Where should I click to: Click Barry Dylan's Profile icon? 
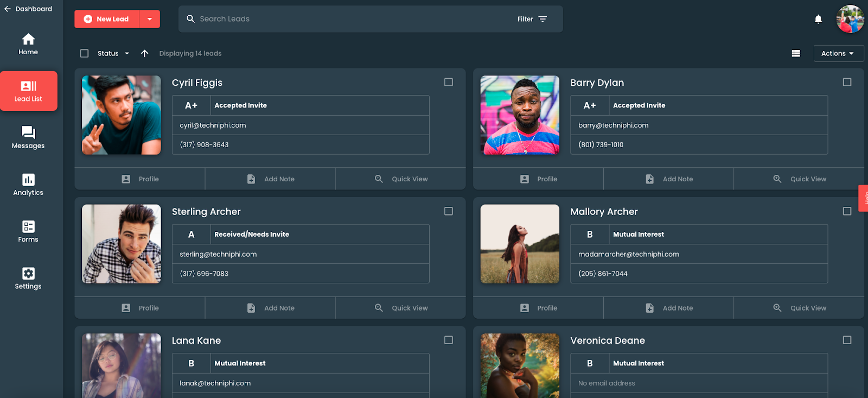(x=525, y=179)
